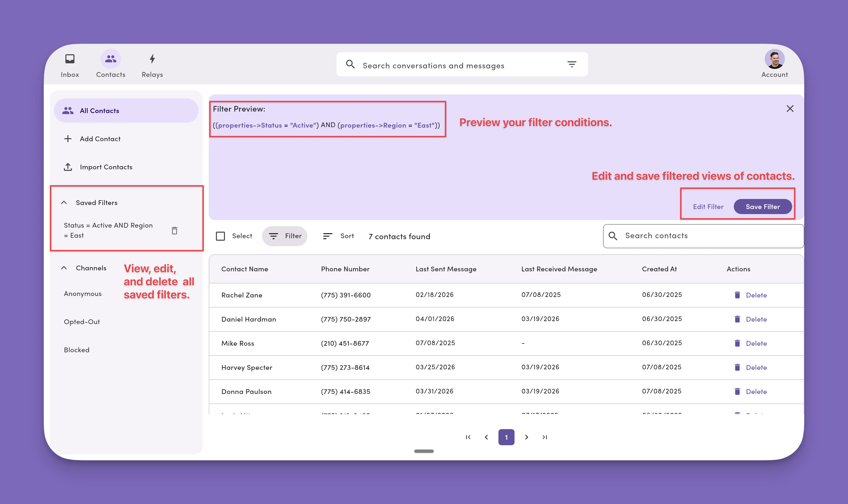Focus the Search contacts field
Screen dimensions: 848x504
coord(703,236)
